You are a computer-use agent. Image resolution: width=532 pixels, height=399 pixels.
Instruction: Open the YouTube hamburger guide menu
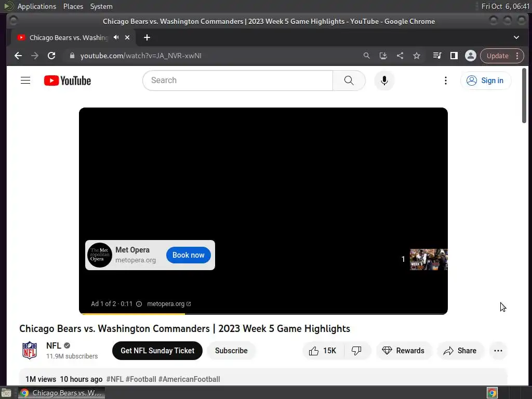point(25,81)
